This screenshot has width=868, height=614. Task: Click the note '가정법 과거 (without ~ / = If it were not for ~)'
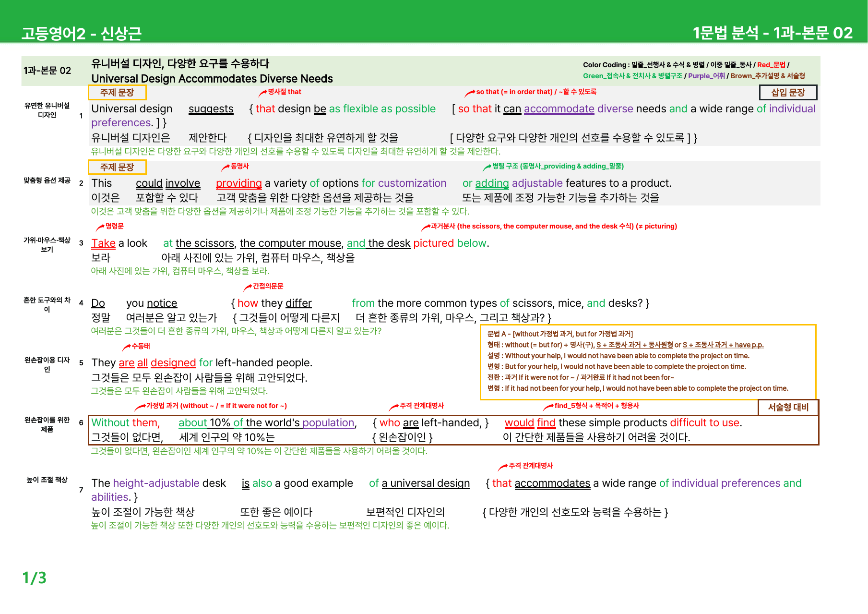point(216,406)
